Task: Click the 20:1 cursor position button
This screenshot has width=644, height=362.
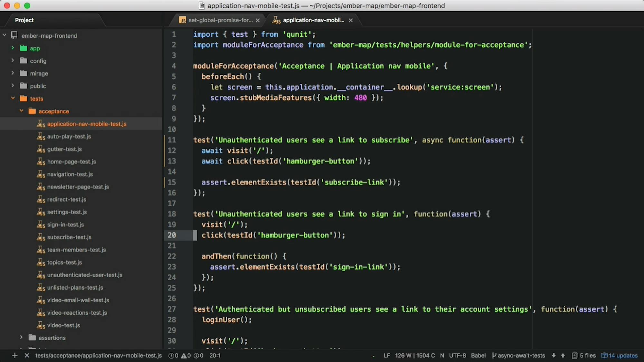Action: click(214, 356)
